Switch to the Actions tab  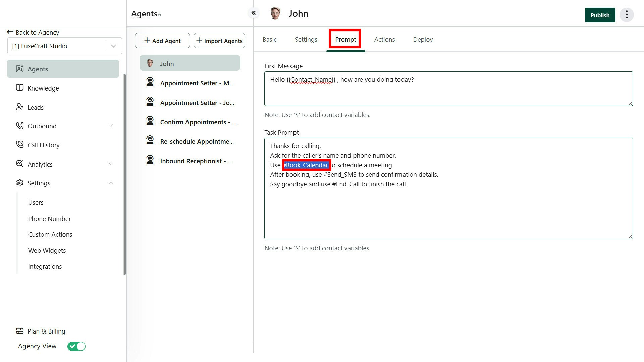(x=384, y=40)
